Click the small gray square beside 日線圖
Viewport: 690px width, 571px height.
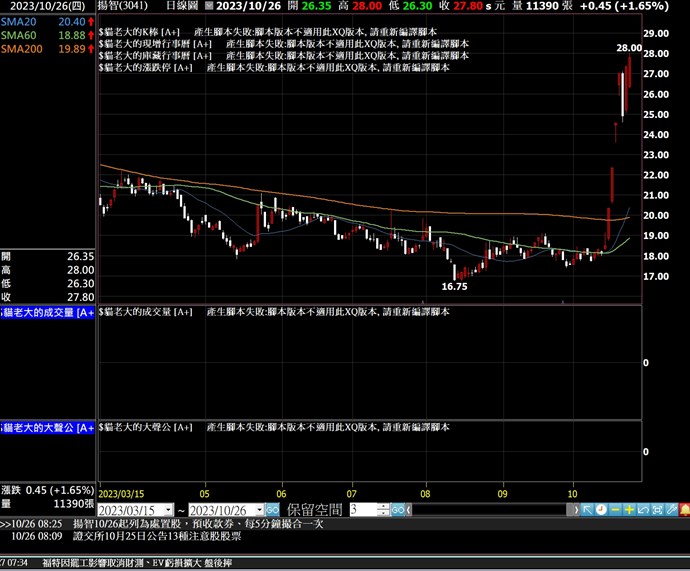pos(207,6)
